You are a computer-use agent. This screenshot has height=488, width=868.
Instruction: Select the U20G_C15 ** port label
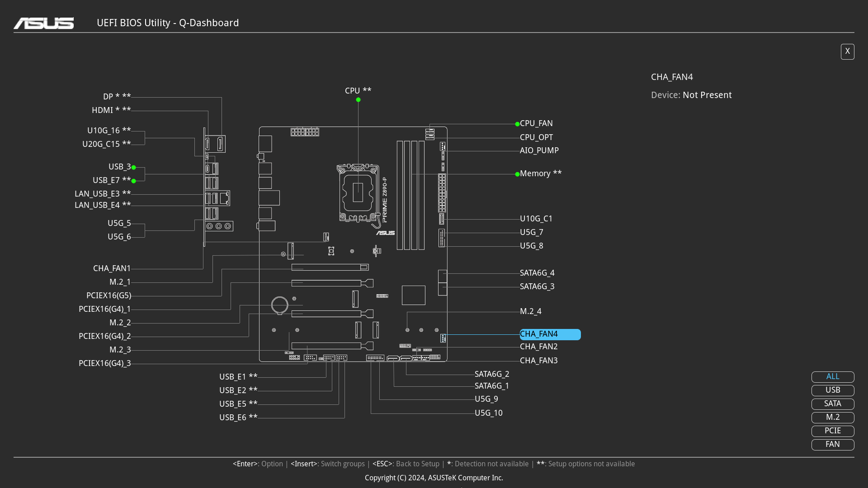point(107,144)
